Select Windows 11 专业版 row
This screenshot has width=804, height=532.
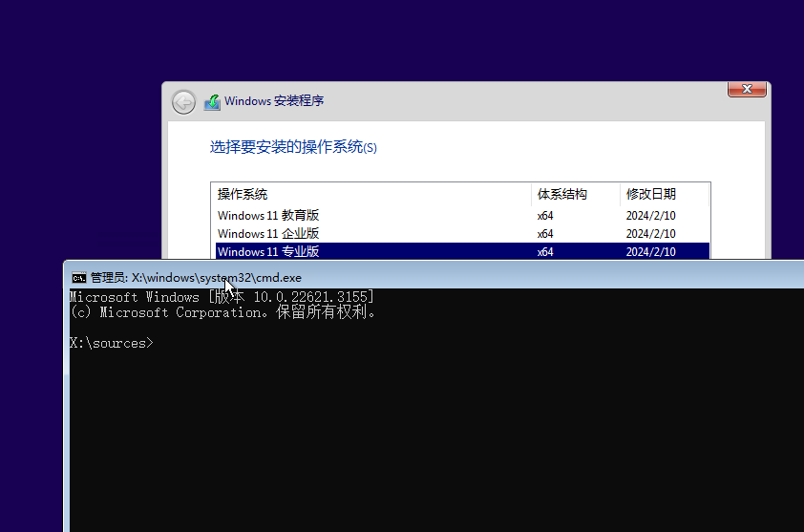pyautogui.click(x=462, y=251)
